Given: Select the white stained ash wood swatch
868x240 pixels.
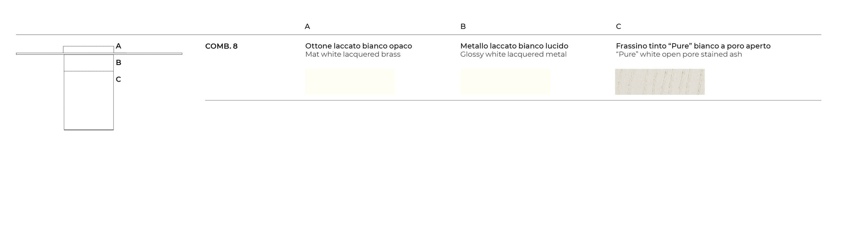Looking at the screenshot, I should click(660, 81).
